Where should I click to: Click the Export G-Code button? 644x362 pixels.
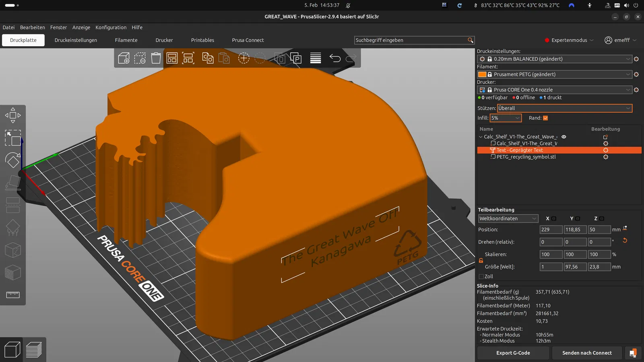coord(513,353)
